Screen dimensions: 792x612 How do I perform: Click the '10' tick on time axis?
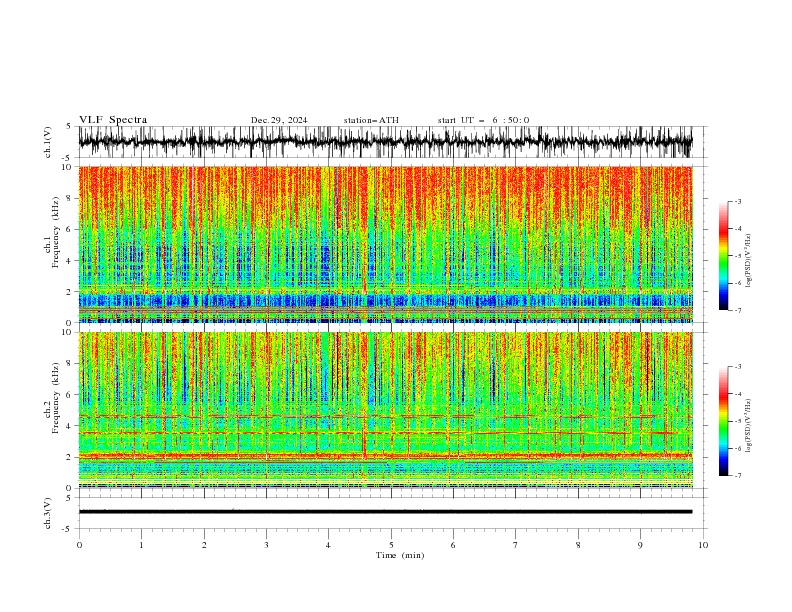tap(703, 545)
